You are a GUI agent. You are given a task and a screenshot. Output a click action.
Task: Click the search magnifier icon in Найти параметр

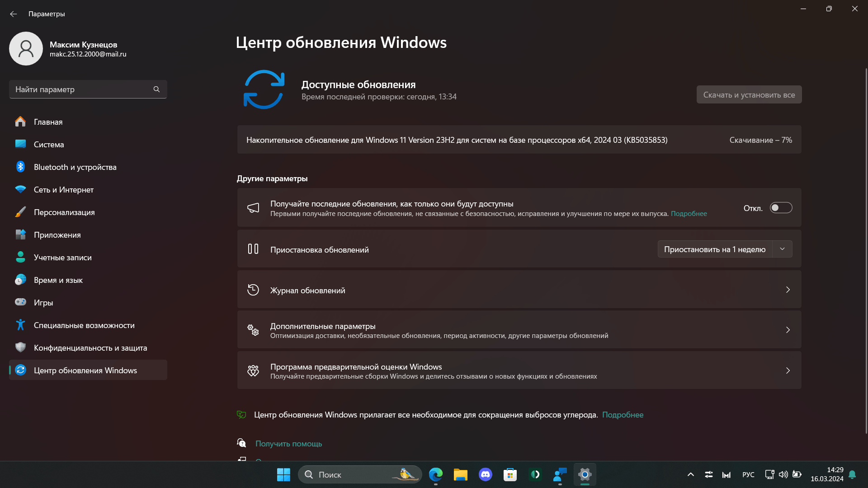pos(156,89)
